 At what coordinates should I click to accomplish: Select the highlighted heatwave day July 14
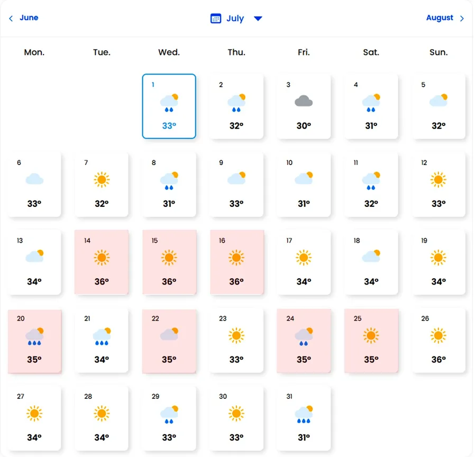click(102, 262)
